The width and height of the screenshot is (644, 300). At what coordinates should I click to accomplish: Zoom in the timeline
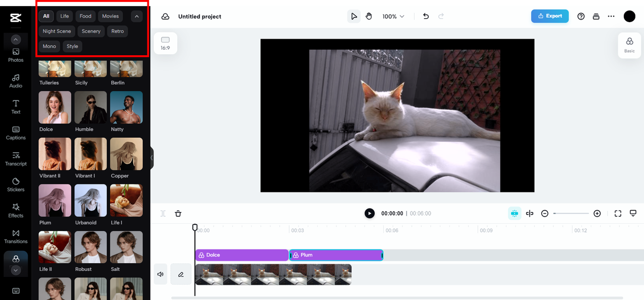pos(597,214)
